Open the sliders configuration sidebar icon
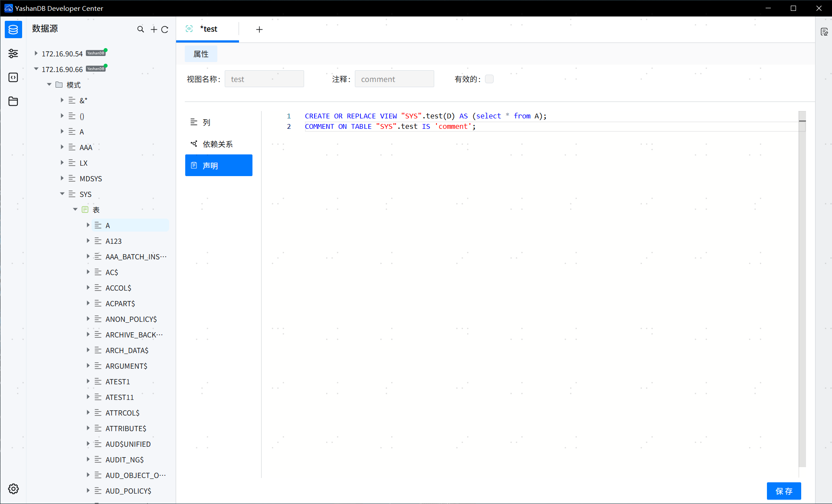Viewport: 832px width, 504px height. coord(13,53)
